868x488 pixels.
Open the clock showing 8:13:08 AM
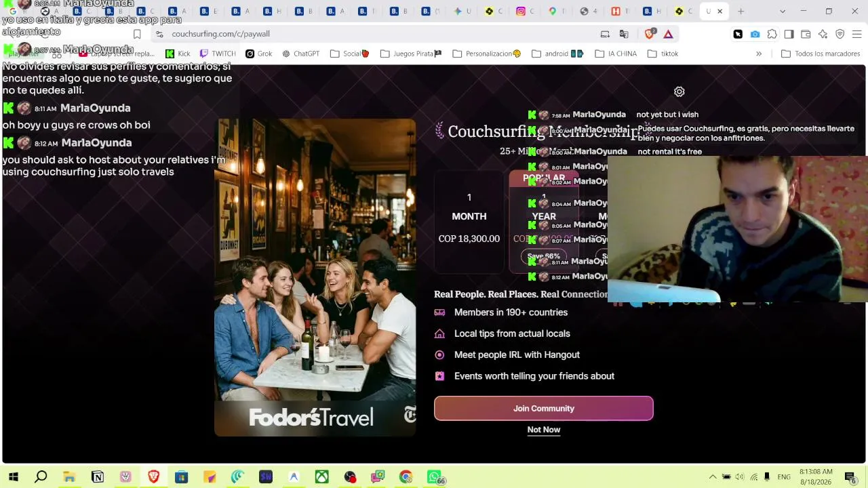tap(816, 476)
